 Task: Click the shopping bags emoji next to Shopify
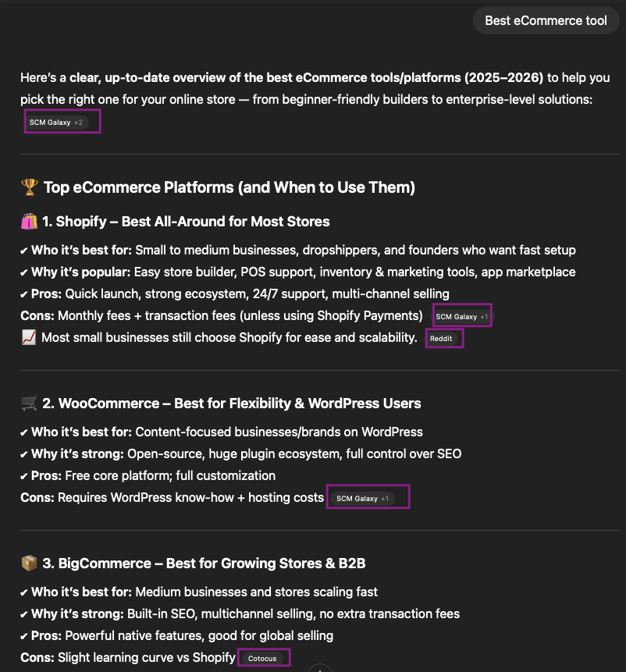29,222
